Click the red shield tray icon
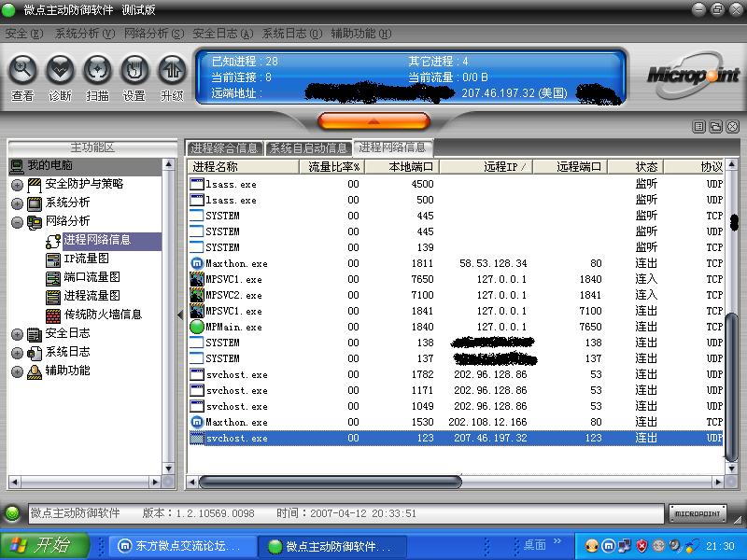Image resolution: width=747 pixels, height=560 pixels. click(x=641, y=545)
